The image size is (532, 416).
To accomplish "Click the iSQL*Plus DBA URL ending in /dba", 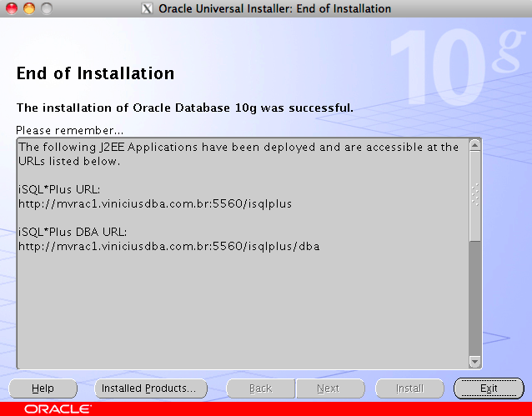I will point(169,246).
